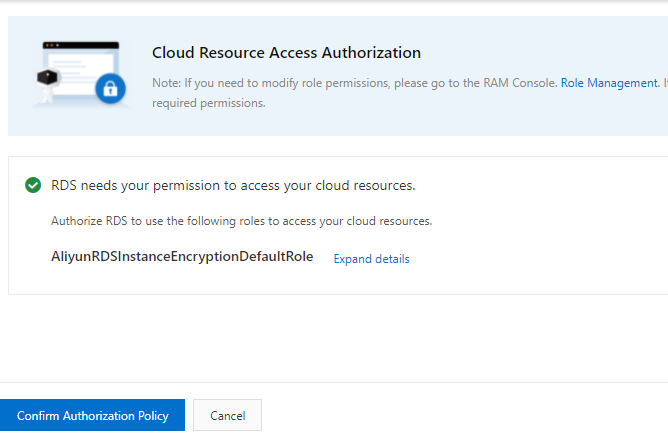Click 'Authorize RDS to use the following roles' text
Image resolution: width=668 pixels, height=443 pixels.
[x=241, y=221]
